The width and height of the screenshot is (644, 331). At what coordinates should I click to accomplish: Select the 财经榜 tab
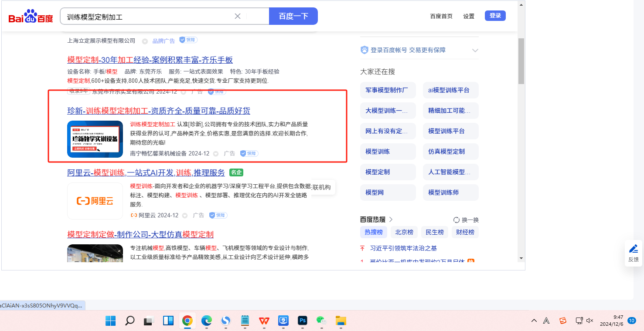[x=465, y=232]
